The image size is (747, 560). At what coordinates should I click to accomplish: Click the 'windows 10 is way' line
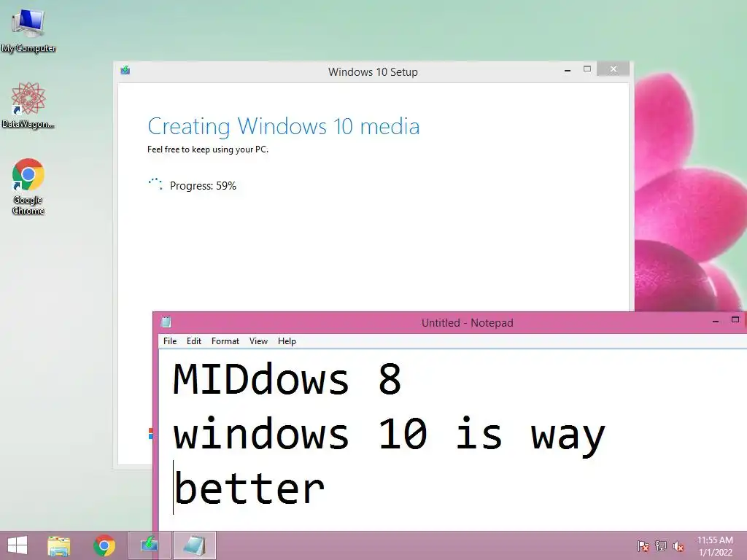(x=390, y=435)
